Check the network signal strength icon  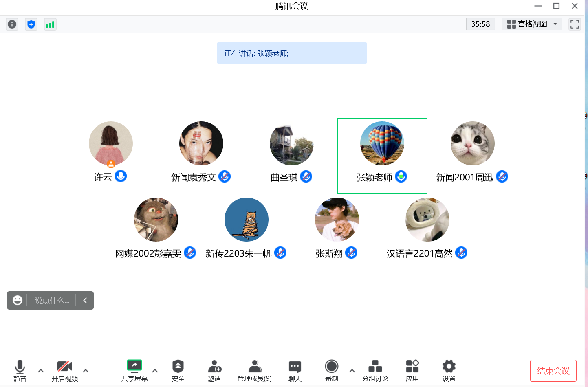tap(50, 24)
